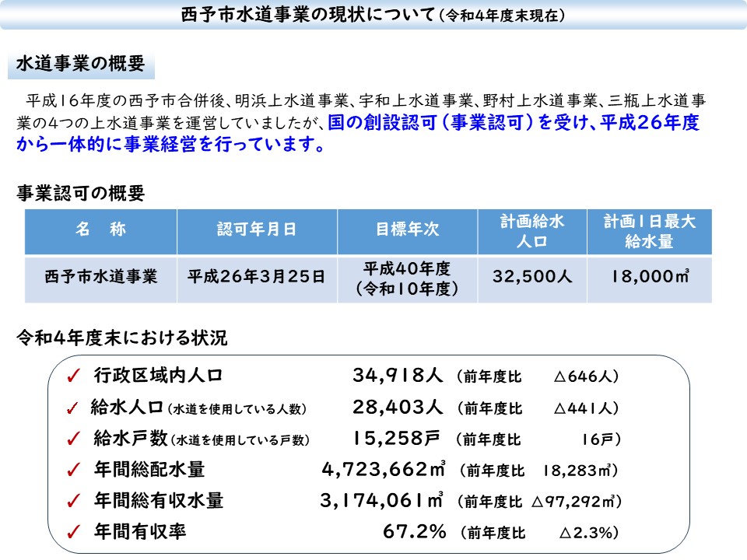Screen dimensions: 747x560
Task: Click the note (水道を使用している戸数)
Action: point(240,440)
